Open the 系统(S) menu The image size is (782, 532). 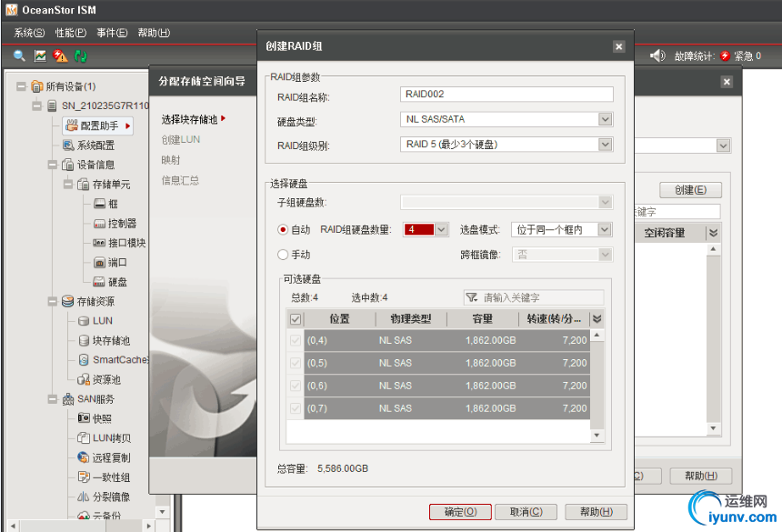[29, 33]
